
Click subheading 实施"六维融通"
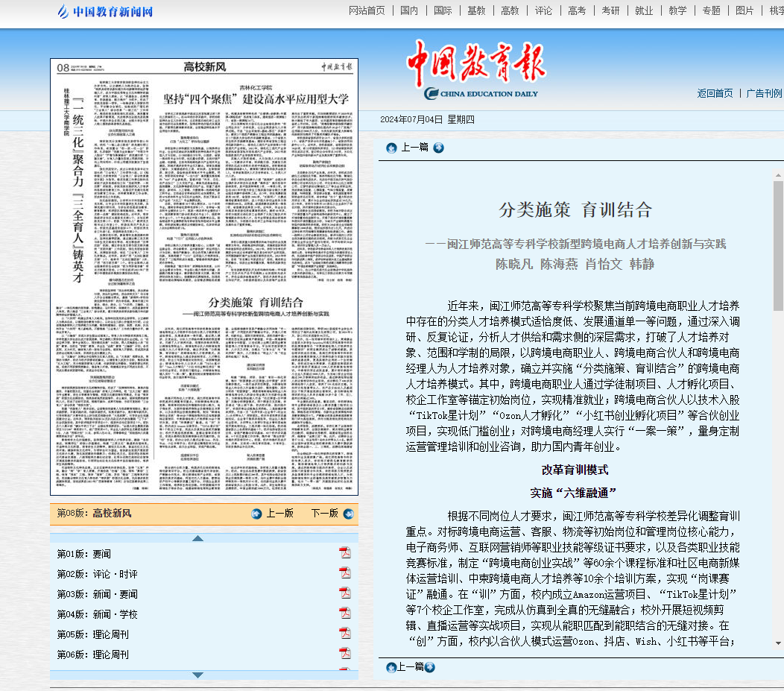[x=573, y=493]
